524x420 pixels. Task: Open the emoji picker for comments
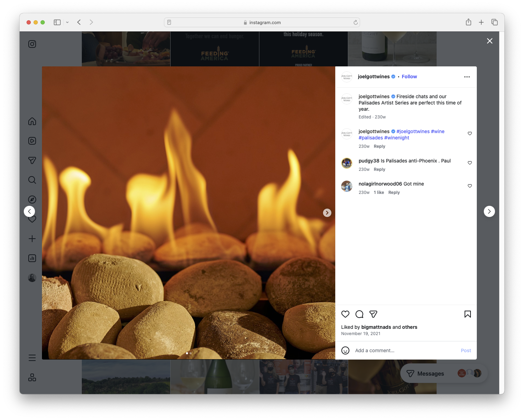[345, 350]
